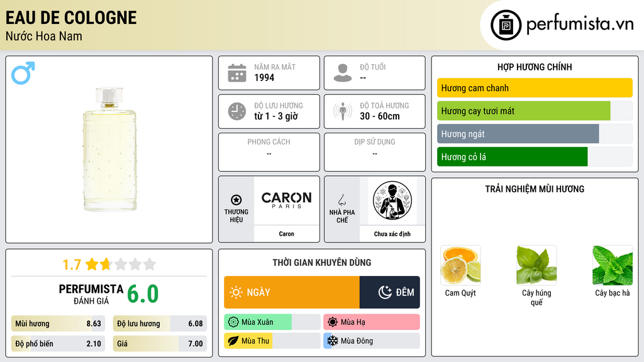Click the sun icon beside Ngày
The width and height of the screenshot is (644, 362).
coord(236,292)
